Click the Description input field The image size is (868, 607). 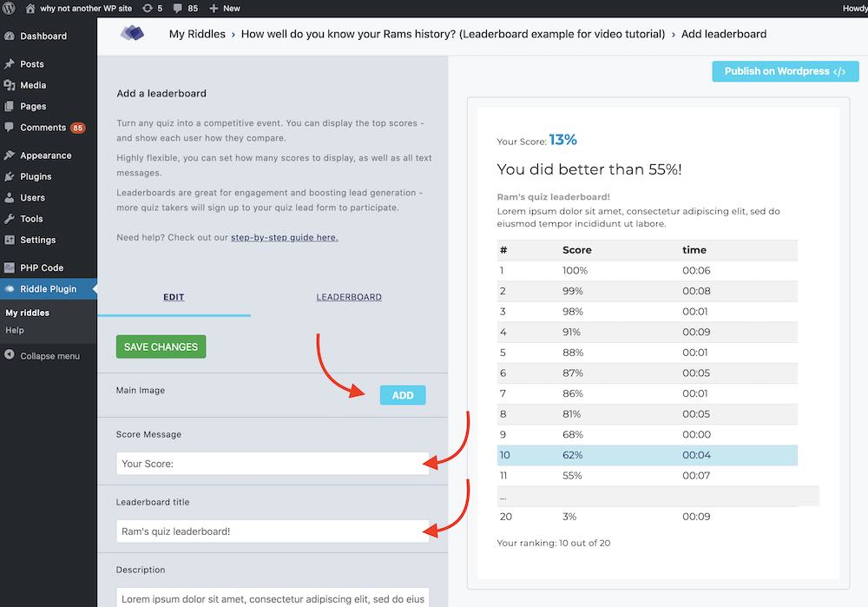273,598
